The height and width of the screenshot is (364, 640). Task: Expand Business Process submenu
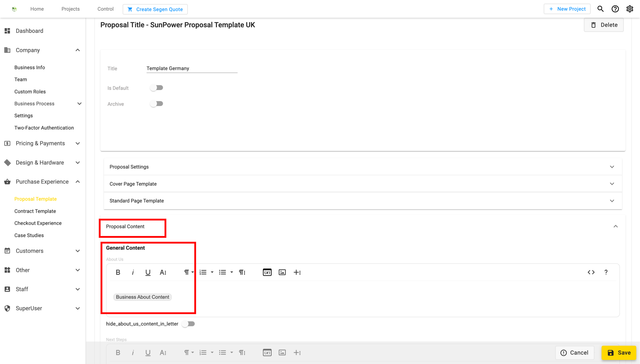pos(79,104)
